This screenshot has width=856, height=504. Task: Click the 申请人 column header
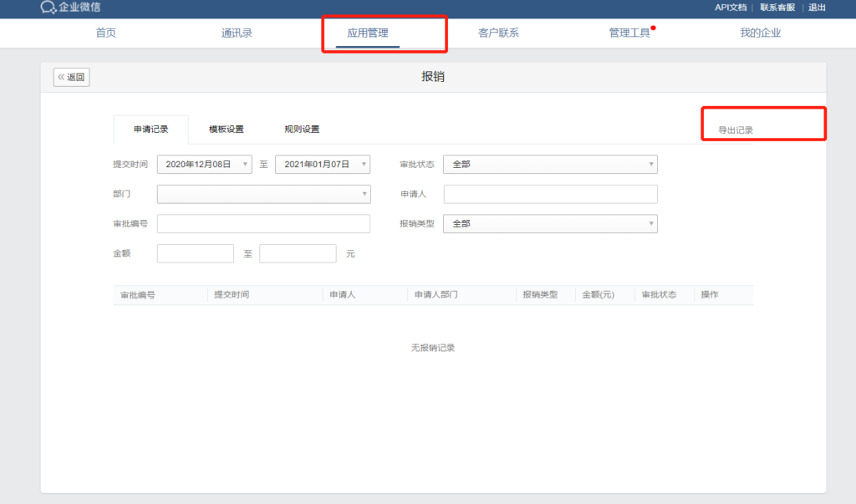(x=342, y=295)
